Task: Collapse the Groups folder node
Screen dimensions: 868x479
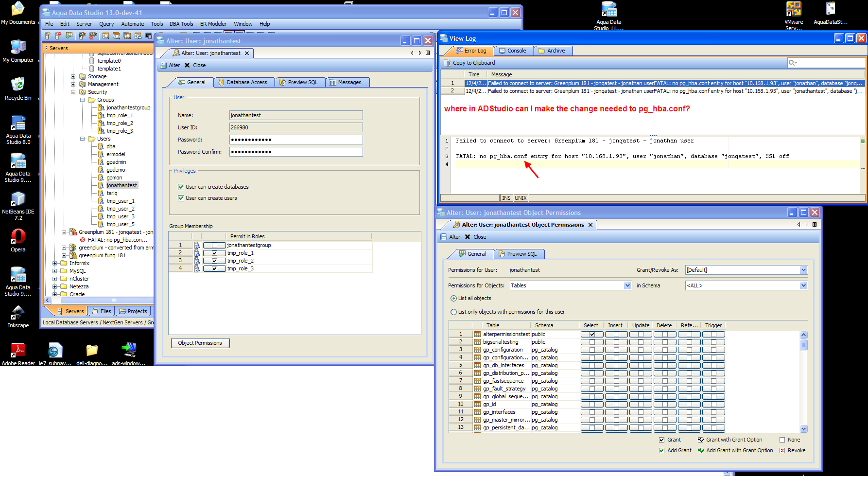Action: pyautogui.click(x=83, y=100)
